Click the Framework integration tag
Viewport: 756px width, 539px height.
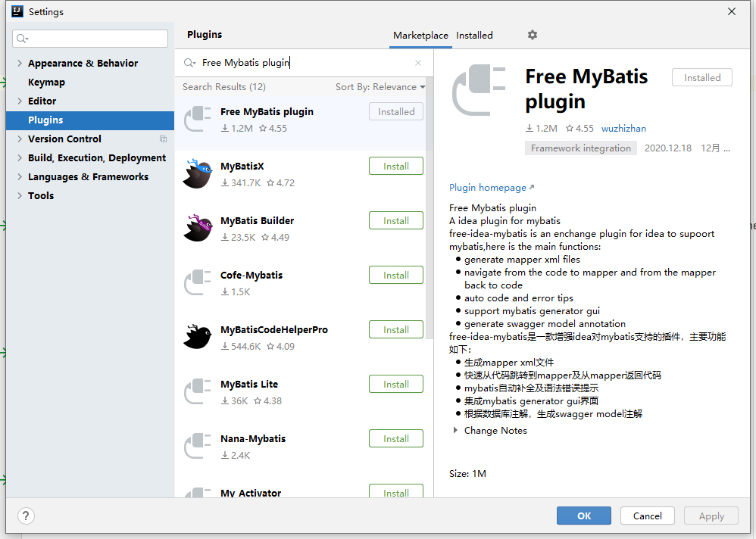click(580, 148)
